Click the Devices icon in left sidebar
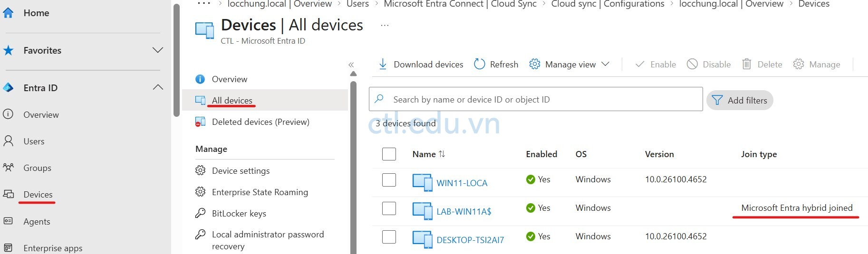 8,194
